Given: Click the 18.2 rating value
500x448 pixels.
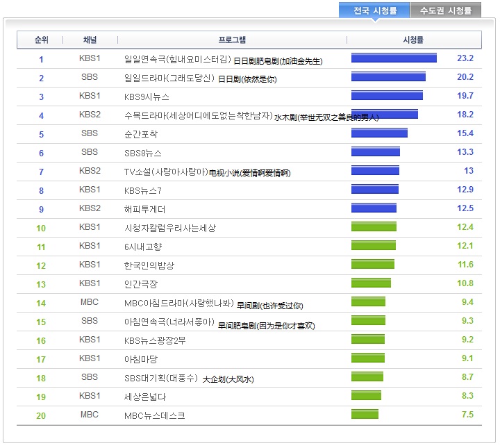Looking at the screenshot, I should (465, 115).
